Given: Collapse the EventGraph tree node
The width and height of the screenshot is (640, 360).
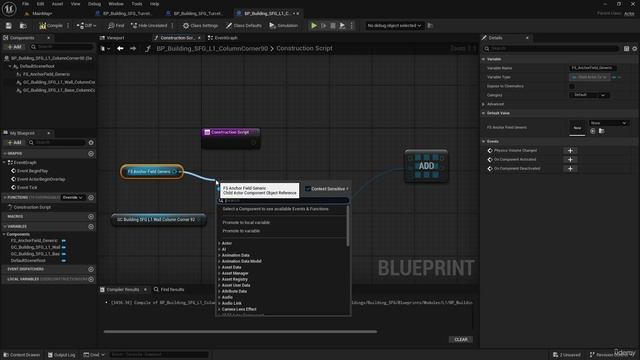Looking at the screenshot, I should tap(4, 162).
